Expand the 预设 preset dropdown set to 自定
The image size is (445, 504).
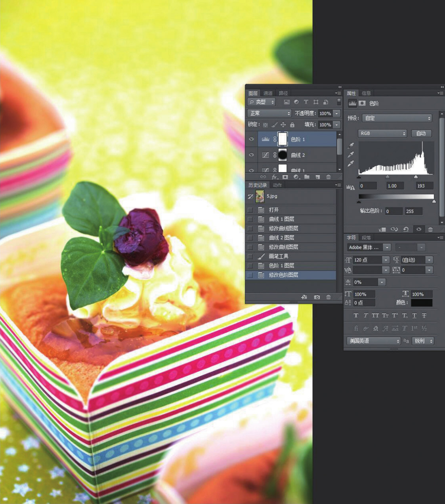[x=397, y=118]
